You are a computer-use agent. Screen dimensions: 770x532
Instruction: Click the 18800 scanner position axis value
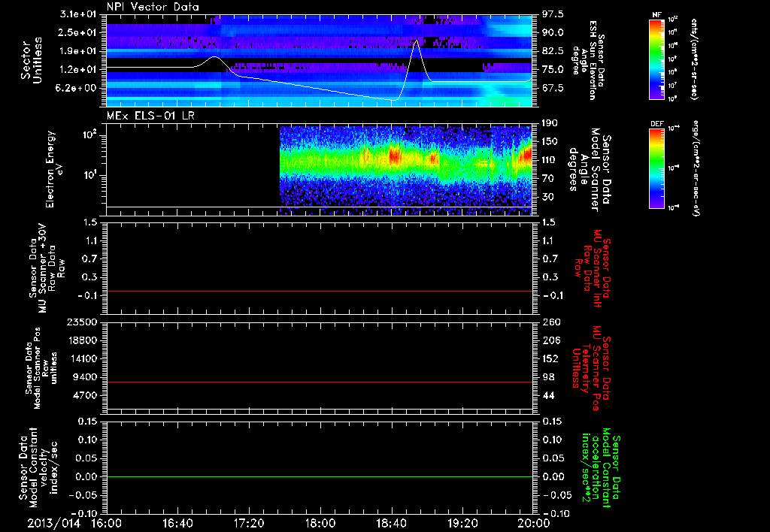coord(83,340)
